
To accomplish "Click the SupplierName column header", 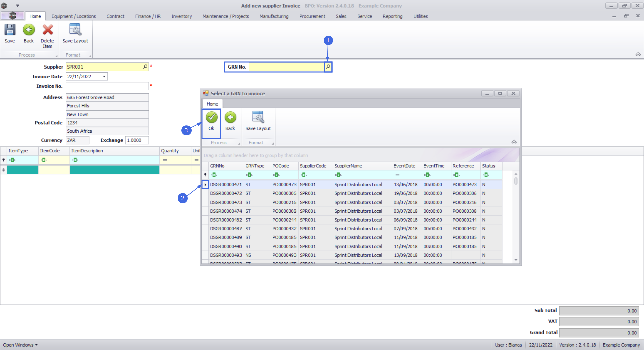I will (348, 166).
